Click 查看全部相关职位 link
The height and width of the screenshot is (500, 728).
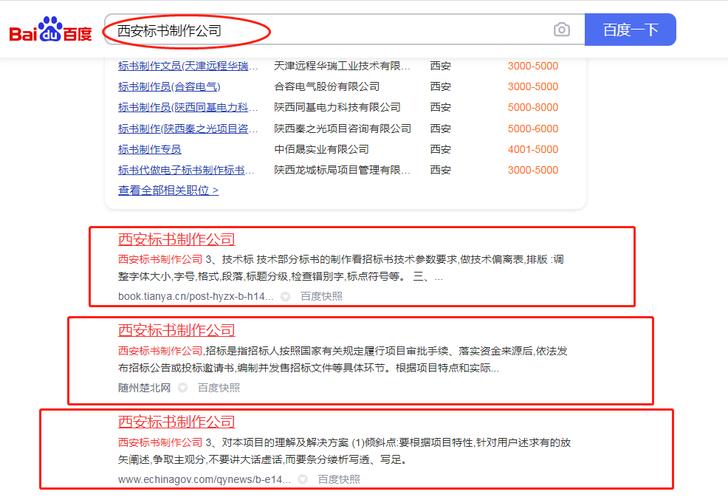[x=168, y=190]
